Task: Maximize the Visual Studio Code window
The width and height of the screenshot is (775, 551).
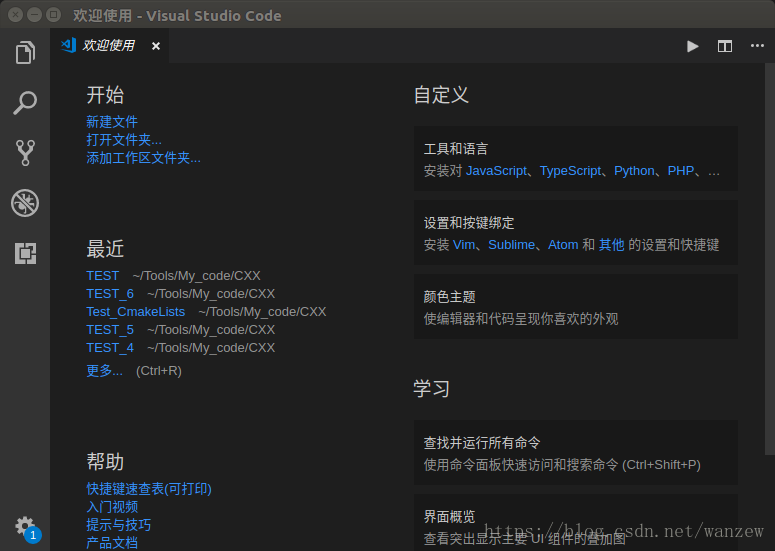Action: pos(53,15)
